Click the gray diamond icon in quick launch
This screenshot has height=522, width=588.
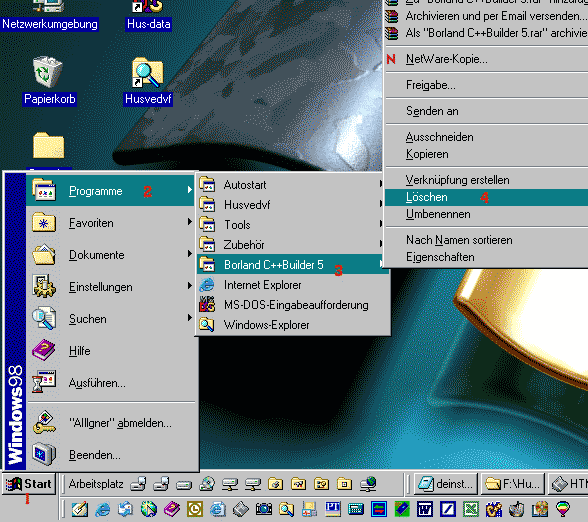click(241, 509)
